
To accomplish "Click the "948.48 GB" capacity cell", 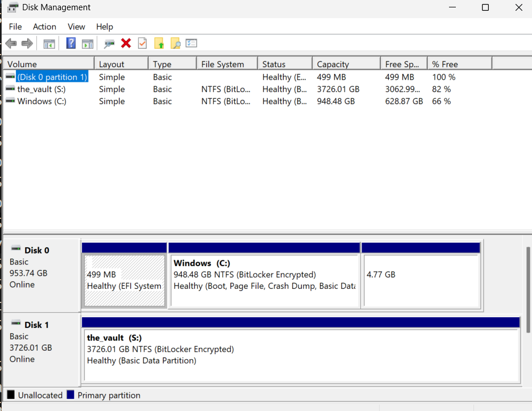I will tap(336, 101).
